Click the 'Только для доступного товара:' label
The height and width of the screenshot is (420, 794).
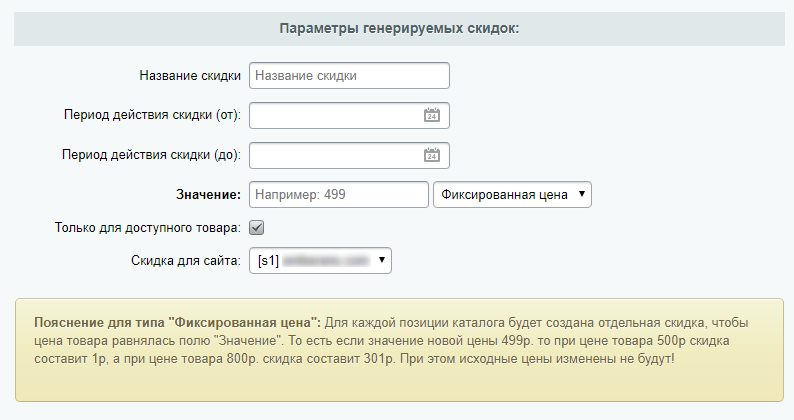[x=147, y=228]
